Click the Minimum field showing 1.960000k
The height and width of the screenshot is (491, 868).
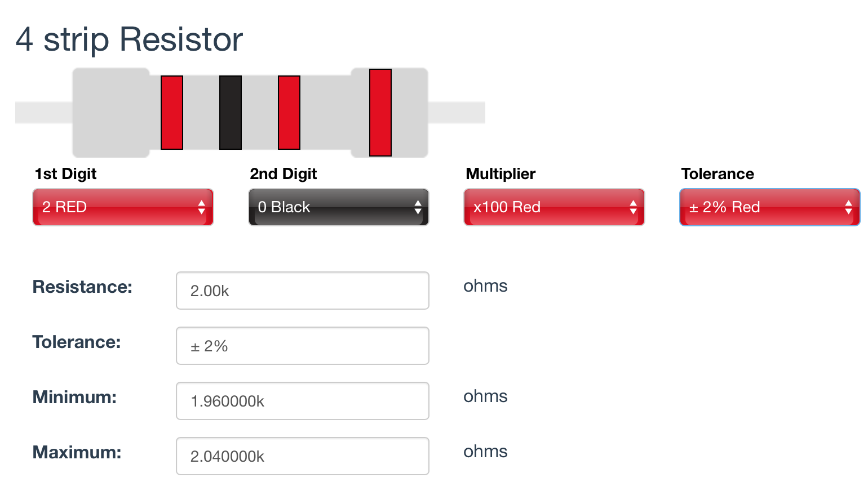click(x=303, y=401)
